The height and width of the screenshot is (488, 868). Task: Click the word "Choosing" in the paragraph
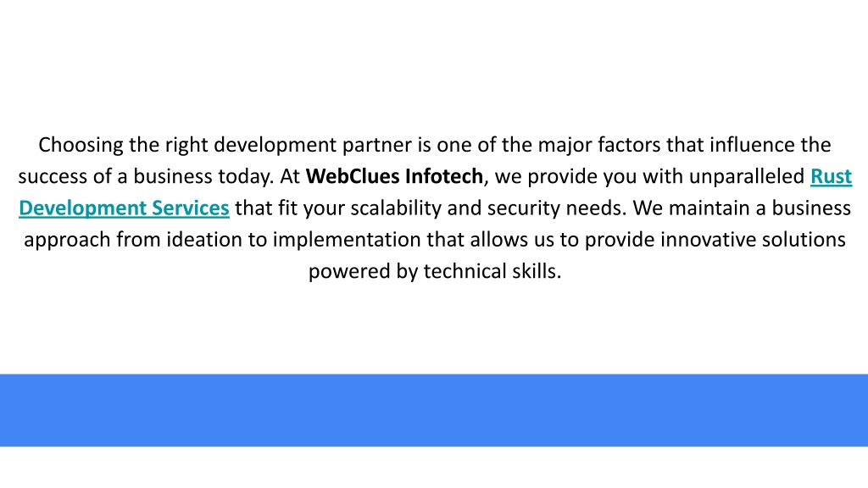tap(81, 145)
